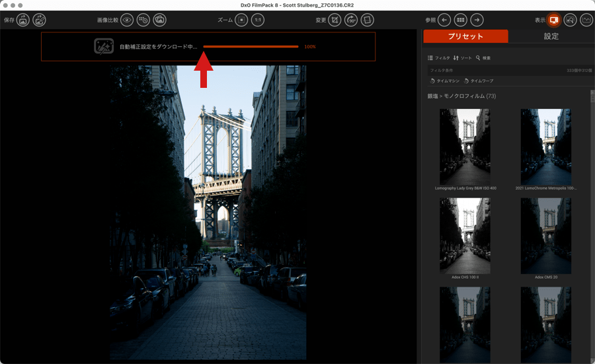595x364 pixels.
Task: Click the first save icon beside 保存
Action: tap(23, 20)
